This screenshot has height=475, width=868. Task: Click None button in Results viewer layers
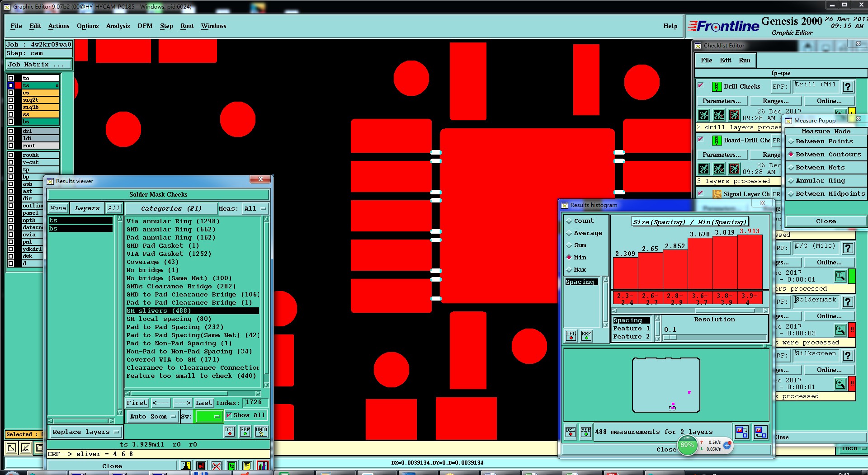(x=58, y=208)
